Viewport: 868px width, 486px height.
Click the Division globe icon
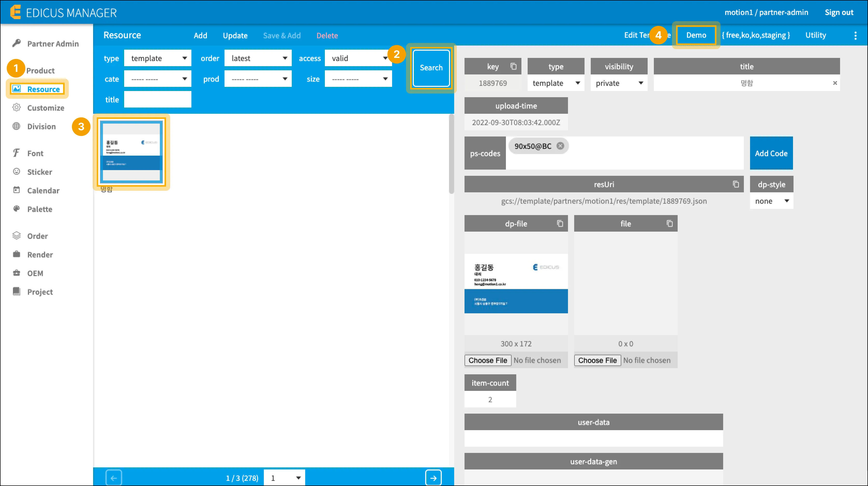pyautogui.click(x=17, y=126)
